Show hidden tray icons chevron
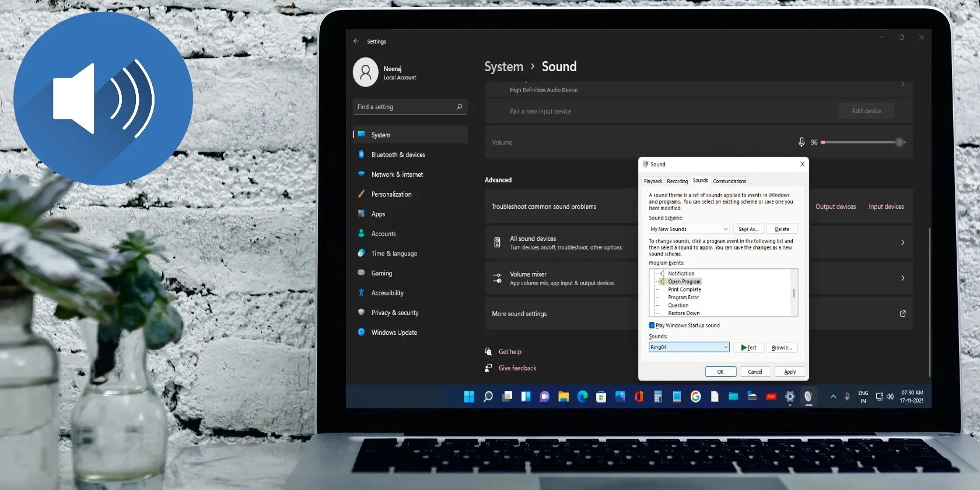Screen dimensions: 980x490 point(833,397)
